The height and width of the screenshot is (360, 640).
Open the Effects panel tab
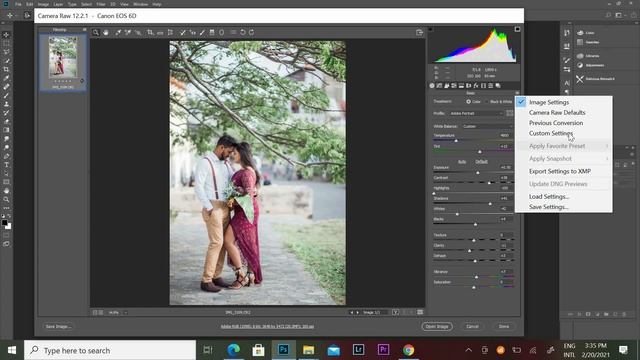[x=476, y=86]
